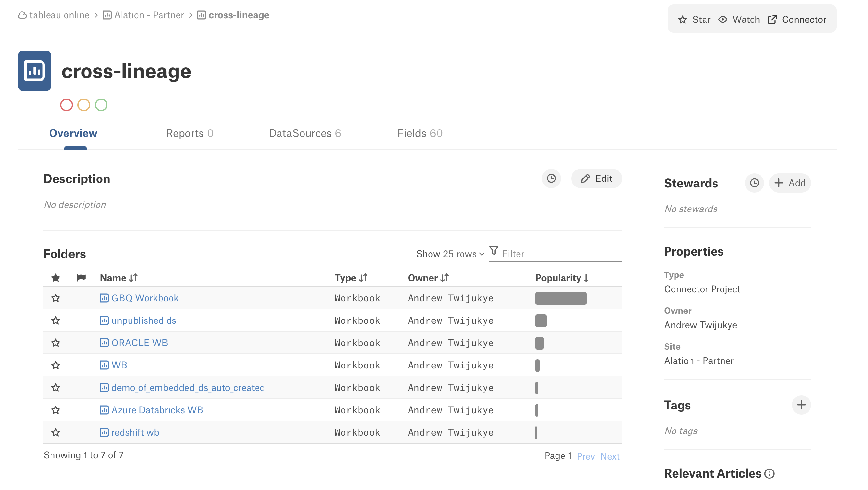Click the workbook icon beside redshift wb
Screen dimensions: 868x490
coord(104,432)
